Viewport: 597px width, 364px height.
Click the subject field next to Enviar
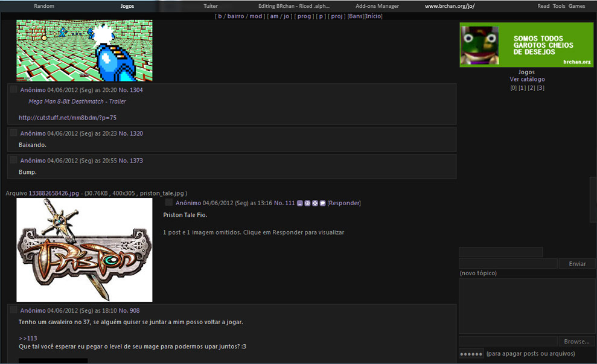point(508,263)
